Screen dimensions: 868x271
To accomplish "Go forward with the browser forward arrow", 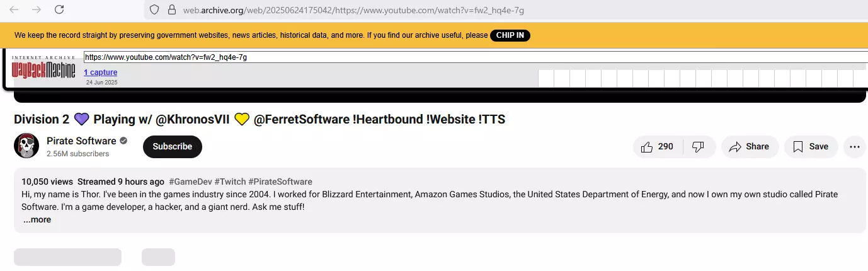I will (37, 9).
